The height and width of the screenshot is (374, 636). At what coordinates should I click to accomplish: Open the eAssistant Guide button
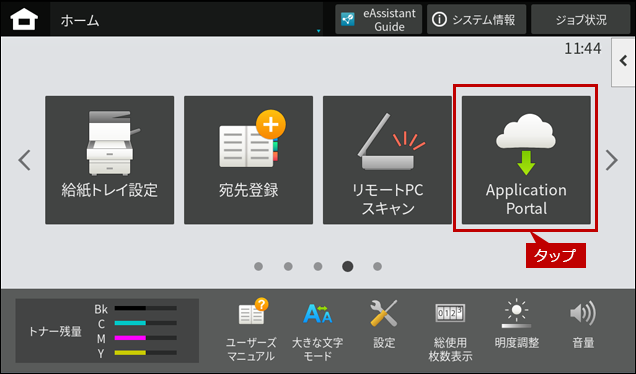coord(378,19)
